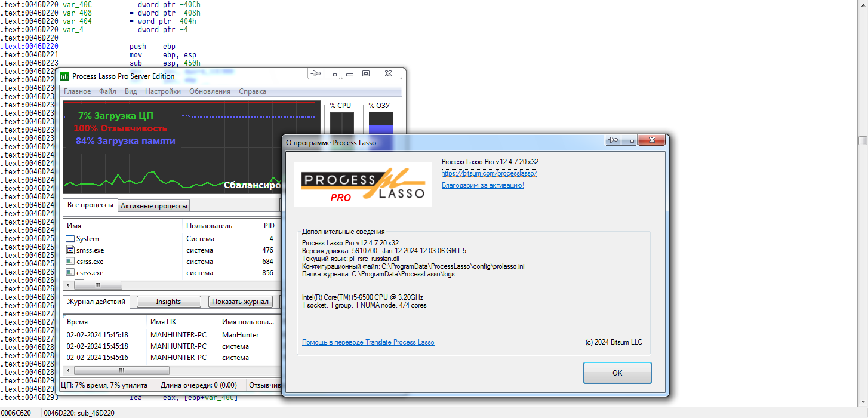Select the 'Журнал действий' tab
The image size is (868, 418).
(x=96, y=302)
